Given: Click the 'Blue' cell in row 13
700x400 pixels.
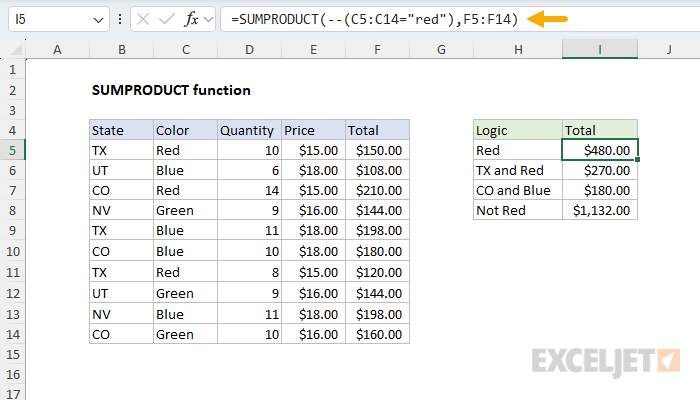Looking at the screenshot, I should coord(186,314).
